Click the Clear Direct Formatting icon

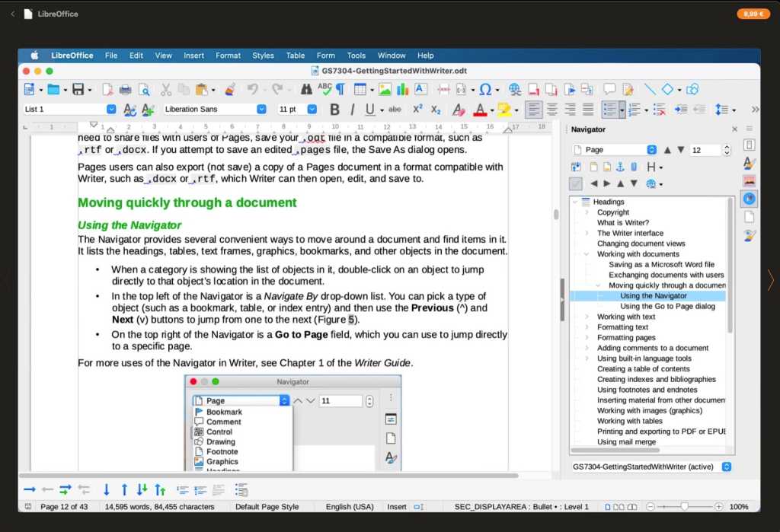pyautogui.click(x=458, y=110)
